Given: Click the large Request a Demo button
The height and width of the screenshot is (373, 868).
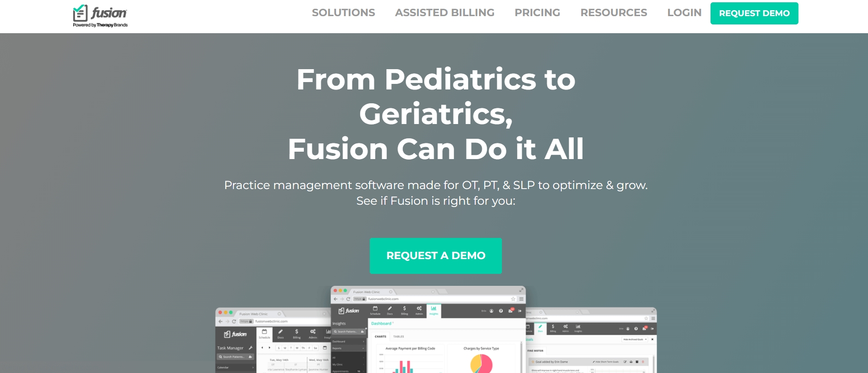Looking at the screenshot, I should pyautogui.click(x=436, y=256).
